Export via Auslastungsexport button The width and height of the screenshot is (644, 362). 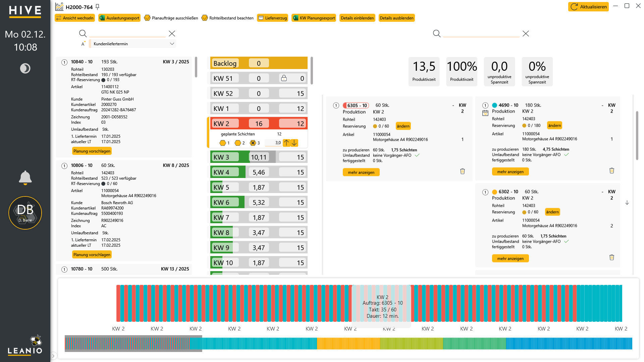click(x=119, y=18)
